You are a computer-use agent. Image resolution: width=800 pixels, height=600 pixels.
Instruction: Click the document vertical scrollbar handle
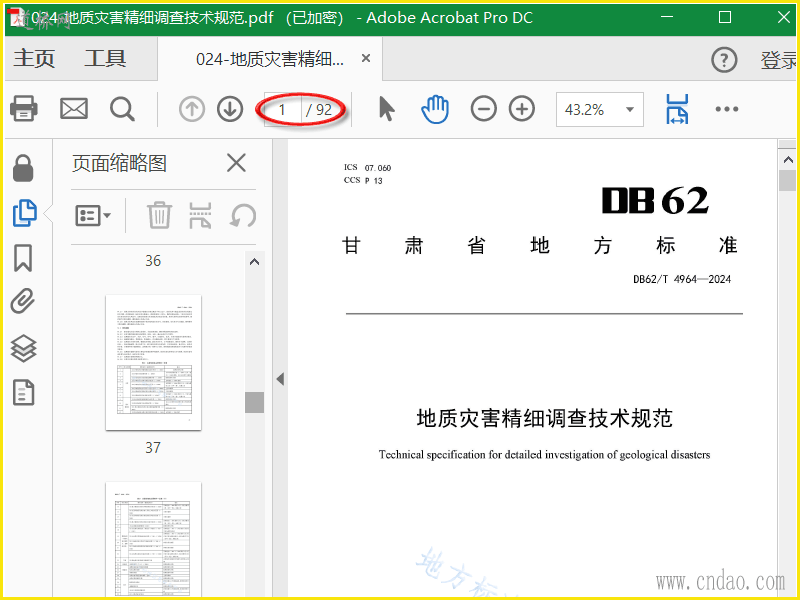pos(788,181)
